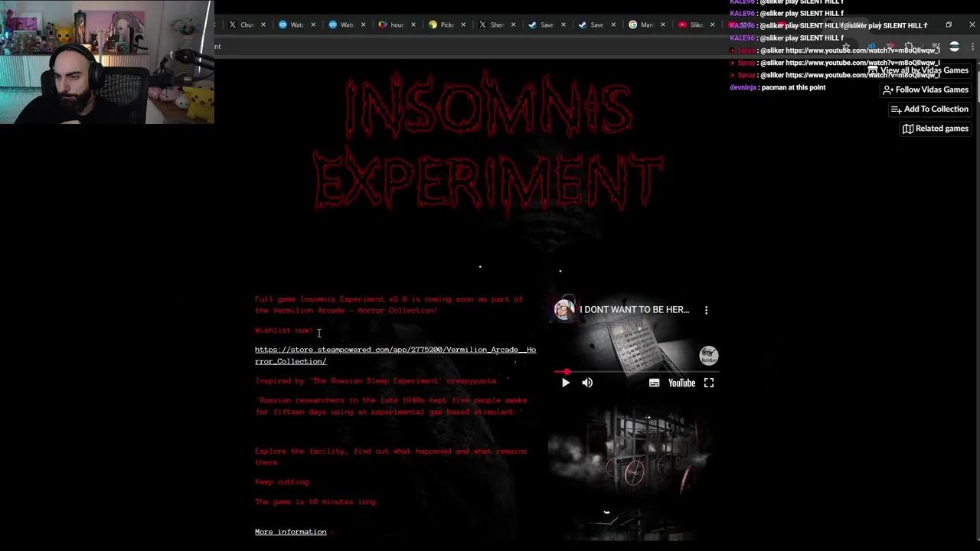Viewport: 980px width, 551px height.
Task: Switch to the second Steam 'Save' tab
Action: click(596, 24)
